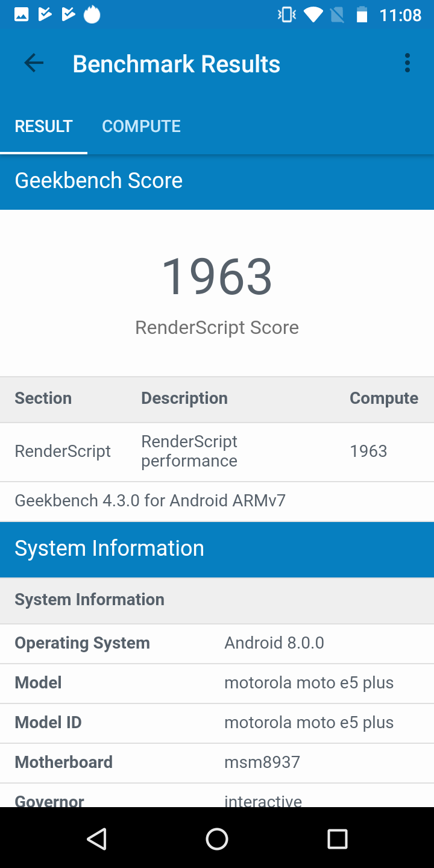This screenshot has width=434, height=868.
Task: Tap the 'Description' column header
Action: tap(184, 398)
